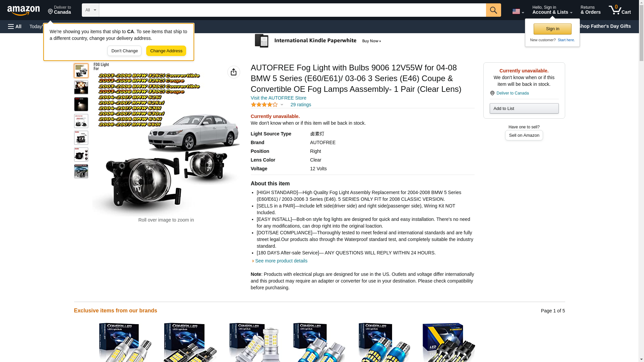This screenshot has height=362, width=644.
Task: Visit the AUTOFREE Store link
Action: 278,98
